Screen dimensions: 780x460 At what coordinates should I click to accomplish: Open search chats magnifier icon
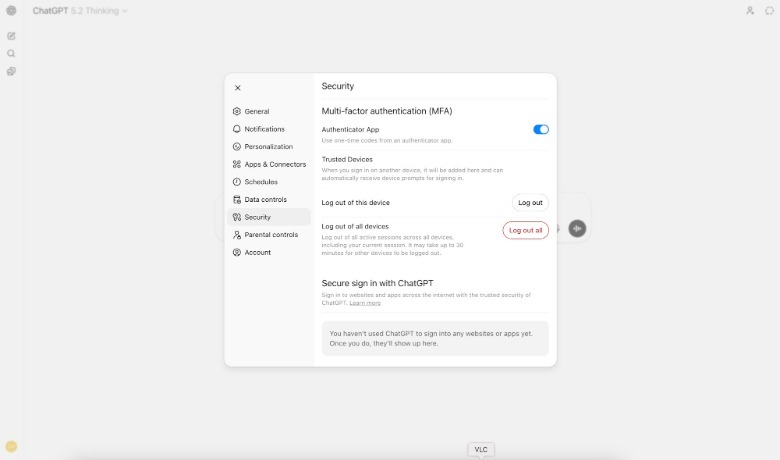pyautogui.click(x=11, y=54)
